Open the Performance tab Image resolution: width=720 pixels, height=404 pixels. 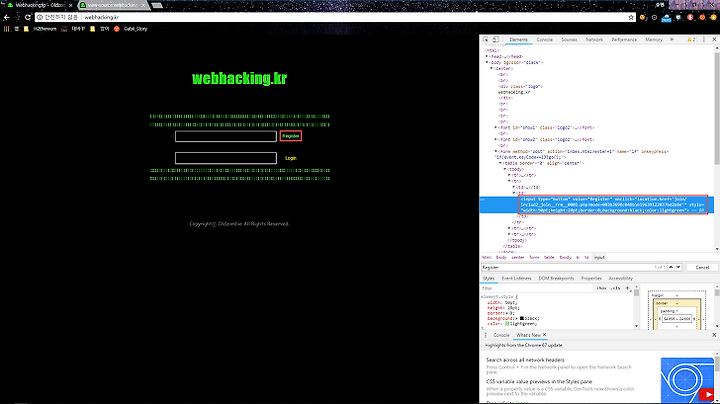[x=624, y=40]
